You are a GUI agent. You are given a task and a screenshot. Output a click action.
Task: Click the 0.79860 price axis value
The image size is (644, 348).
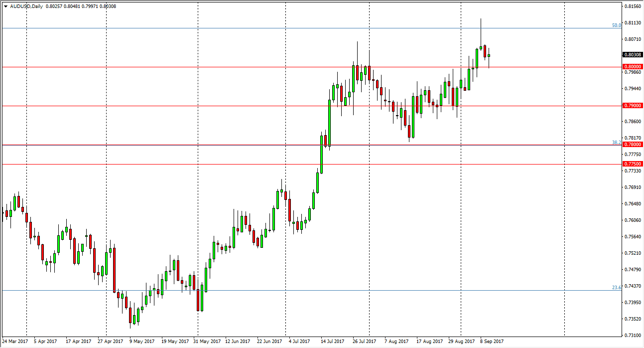coord(633,72)
